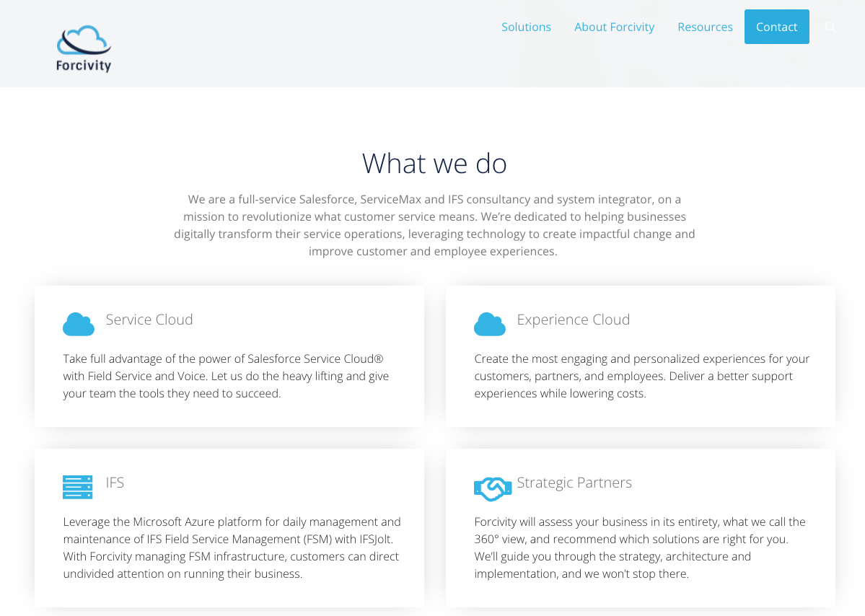The width and height of the screenshot is (865, 616).
Task: Click the Service Cloud cloud icon
Action: [79, 325]
